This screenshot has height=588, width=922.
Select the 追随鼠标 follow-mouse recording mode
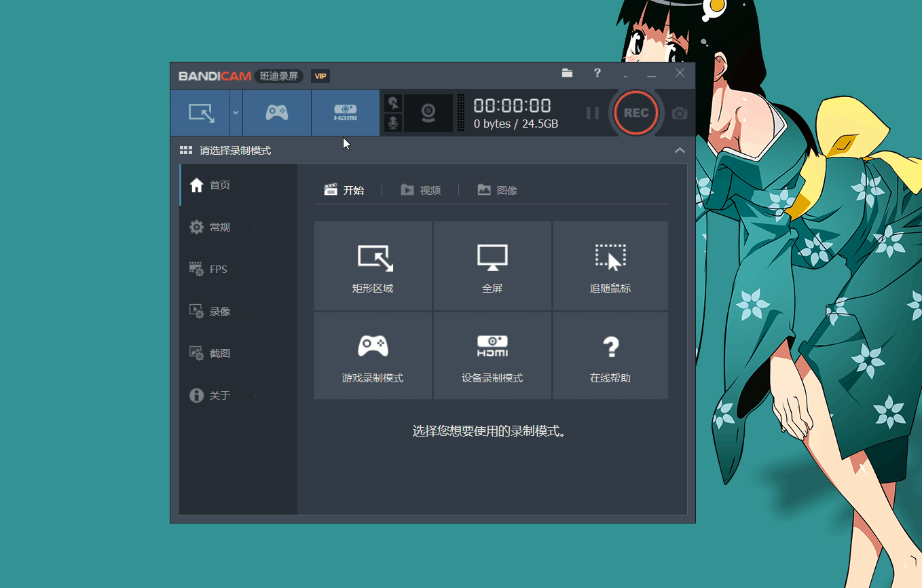(x=610, y=266)
